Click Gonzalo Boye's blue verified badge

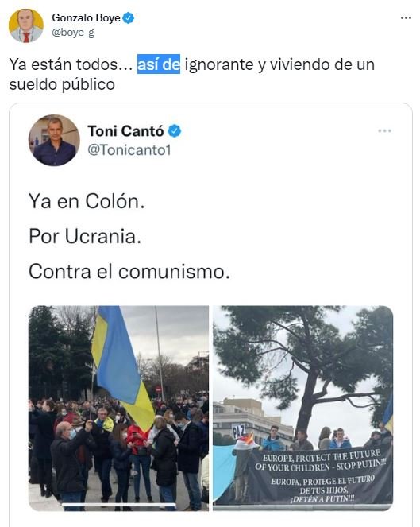pyautogui.click(x=129, y=17)
